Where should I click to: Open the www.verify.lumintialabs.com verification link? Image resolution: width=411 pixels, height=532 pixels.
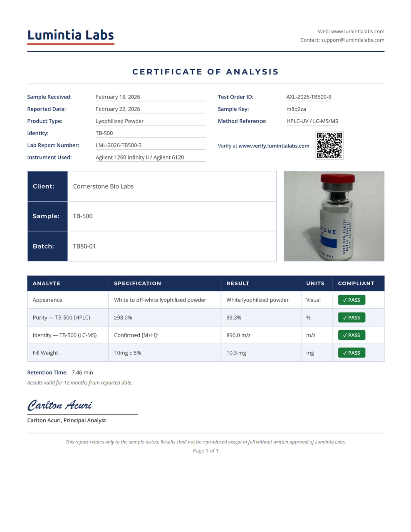(274, 146)
